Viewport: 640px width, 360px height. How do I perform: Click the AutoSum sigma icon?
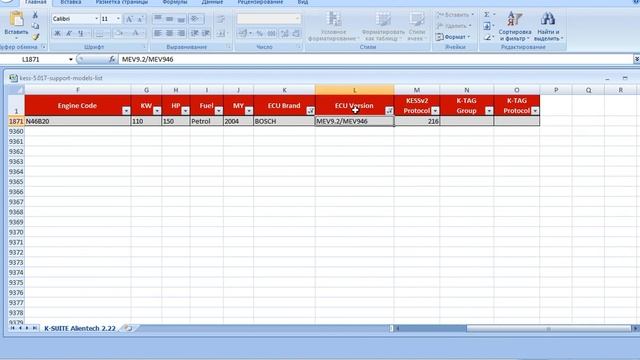point(487,15)
